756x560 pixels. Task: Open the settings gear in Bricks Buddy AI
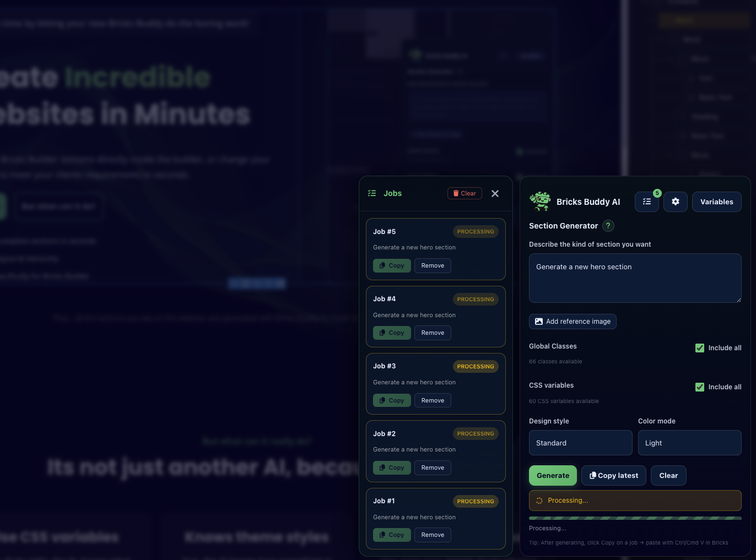[676, 202]
